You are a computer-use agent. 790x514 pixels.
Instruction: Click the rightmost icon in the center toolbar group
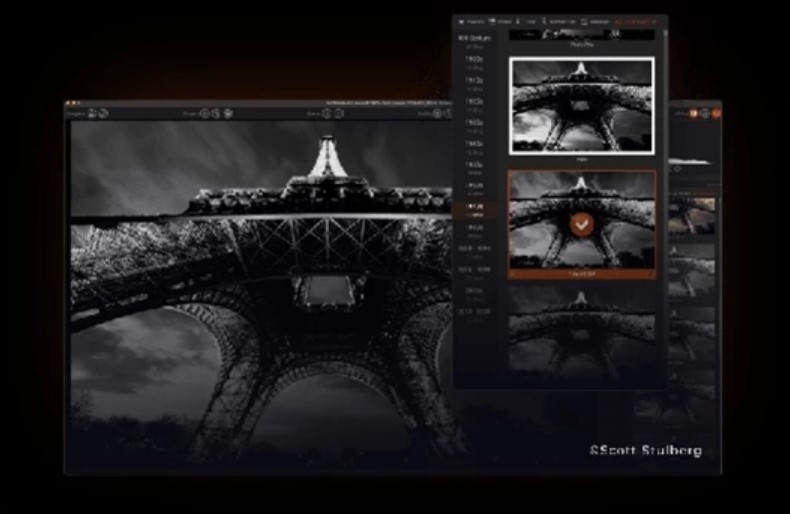coord(228,113)
